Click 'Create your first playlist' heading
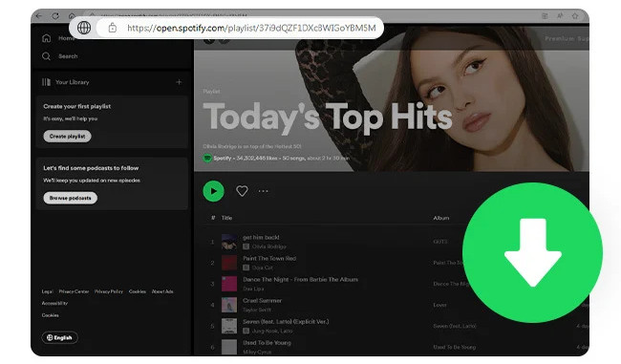621x364 pixels. [76, 106]
